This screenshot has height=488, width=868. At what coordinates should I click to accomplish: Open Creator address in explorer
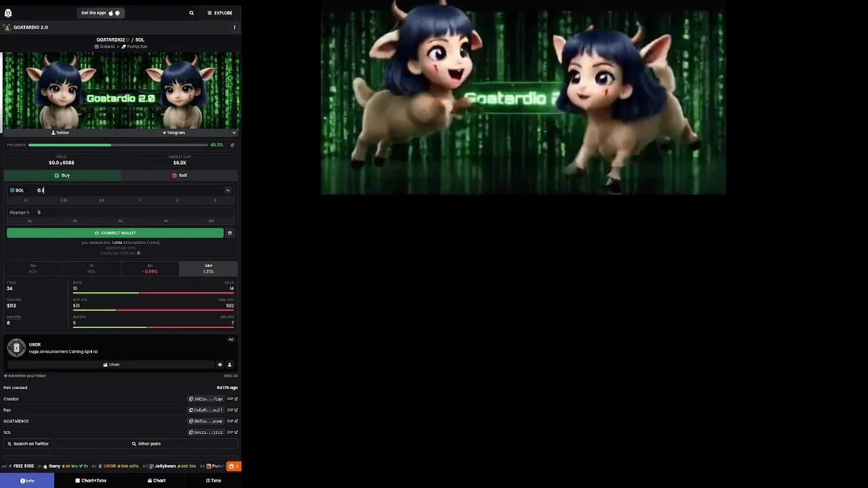[x=233, y=399]
